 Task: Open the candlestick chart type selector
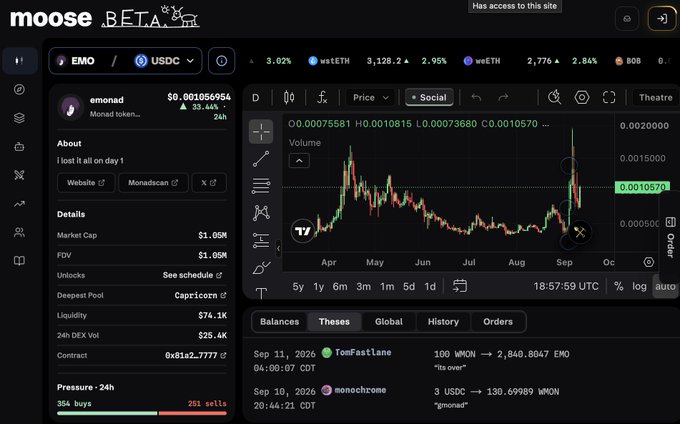(289, 98)
